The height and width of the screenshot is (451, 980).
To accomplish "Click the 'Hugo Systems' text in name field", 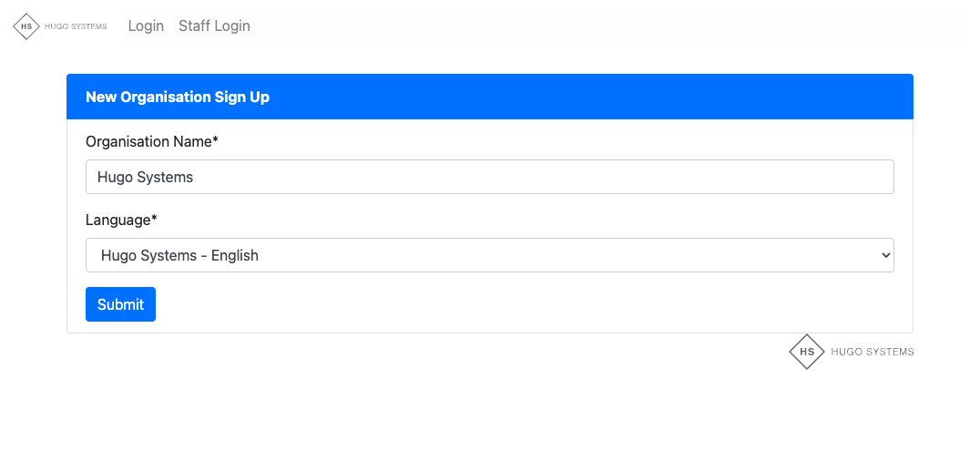I will coord(145,177).
